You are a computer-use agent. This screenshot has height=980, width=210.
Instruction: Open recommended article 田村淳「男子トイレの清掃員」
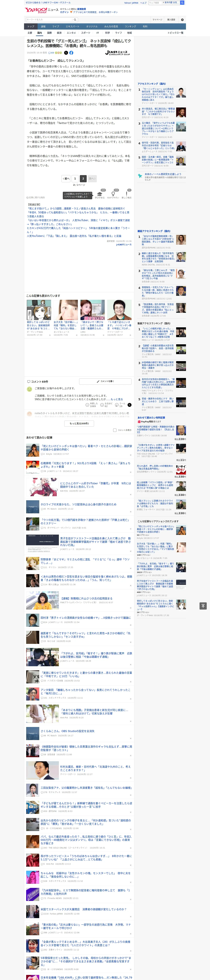click(x=85, y=618)
